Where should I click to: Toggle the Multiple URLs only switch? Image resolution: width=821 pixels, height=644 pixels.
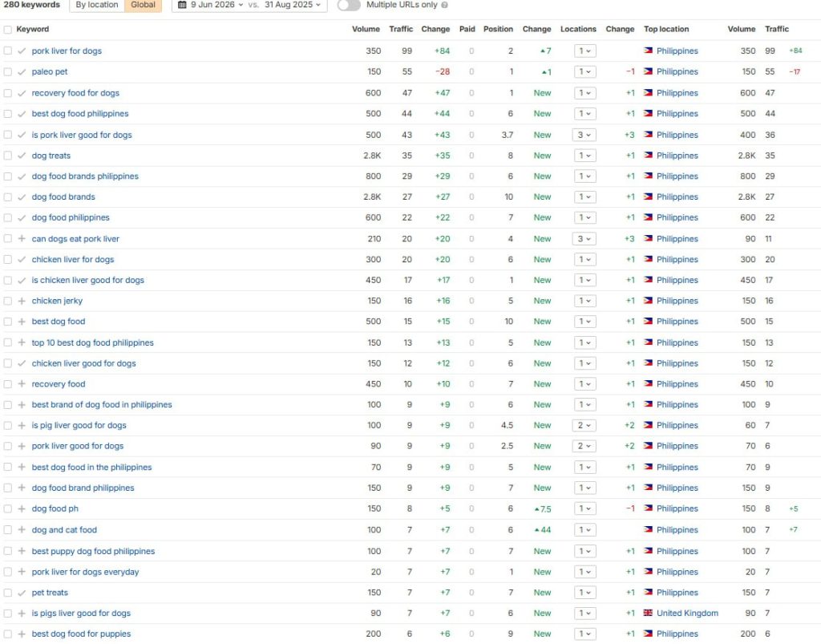[x=350, y=6]
